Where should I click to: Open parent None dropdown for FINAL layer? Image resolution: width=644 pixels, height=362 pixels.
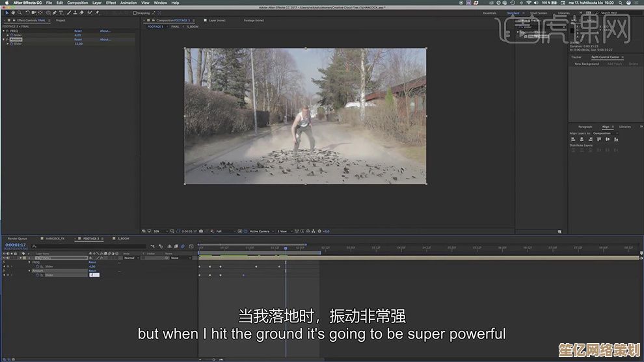[x=181, y=258]
